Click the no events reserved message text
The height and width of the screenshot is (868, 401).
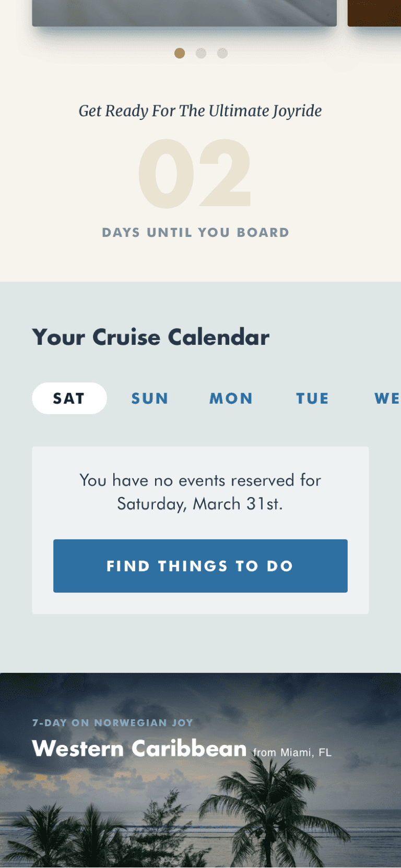coord(200,492)
